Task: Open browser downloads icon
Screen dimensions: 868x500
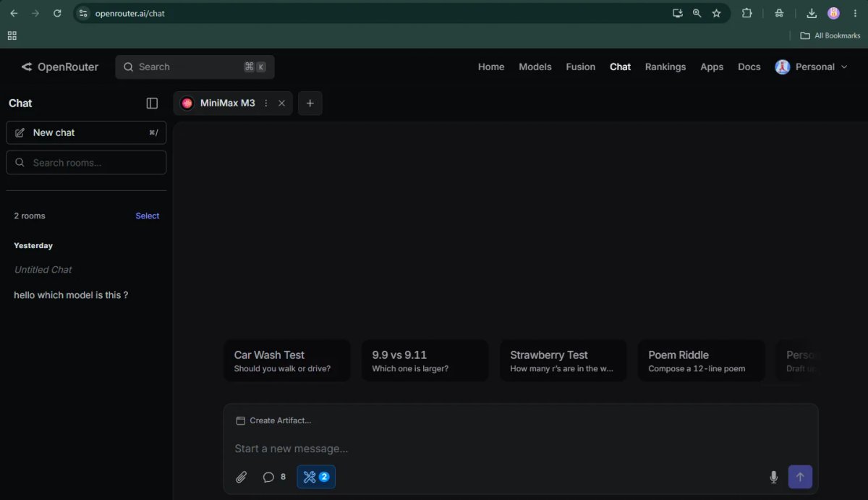Action: [812, 13]
